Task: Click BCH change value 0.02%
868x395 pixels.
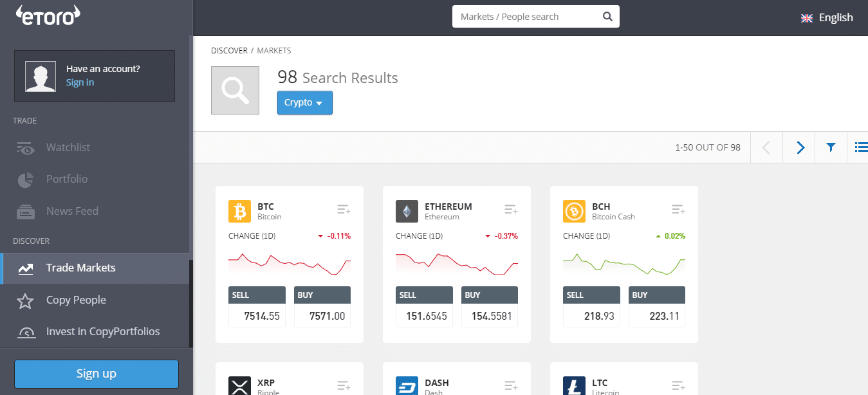Action: point(675,236)
